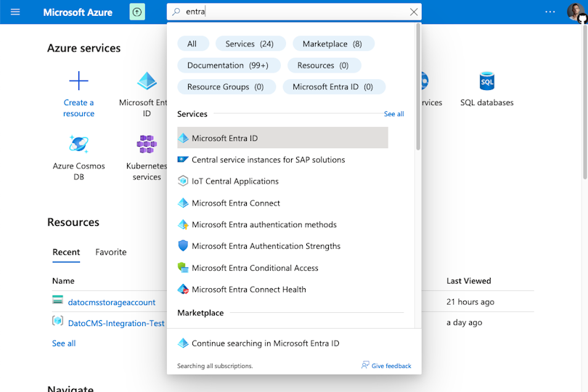Click the Azure Cosmos DB label
This screenshot has height=392, width=588.
[78, 171]
